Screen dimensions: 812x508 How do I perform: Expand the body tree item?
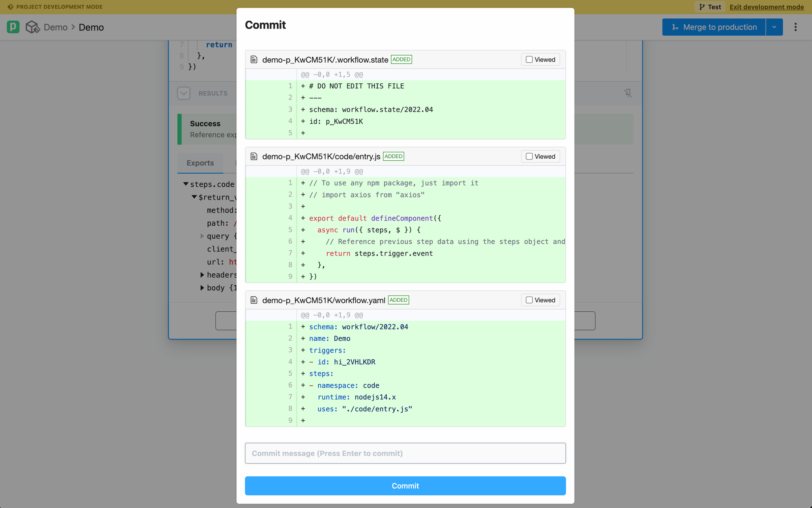coord(202,288)
